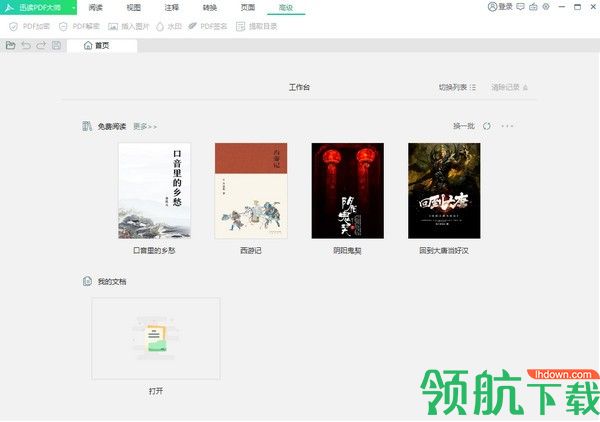
Task: Open the 阴阳鬼契 book cover
Action: click(x=347, y=191)
